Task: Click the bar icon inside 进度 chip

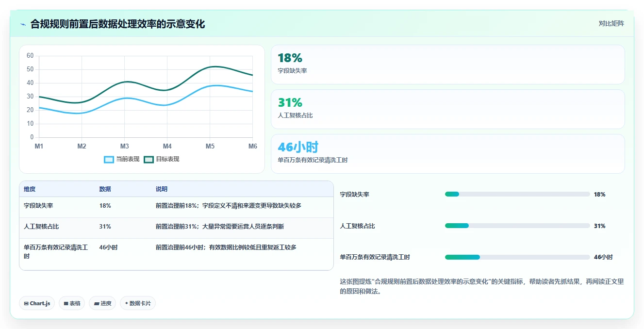Action: [x=96, y=303]
